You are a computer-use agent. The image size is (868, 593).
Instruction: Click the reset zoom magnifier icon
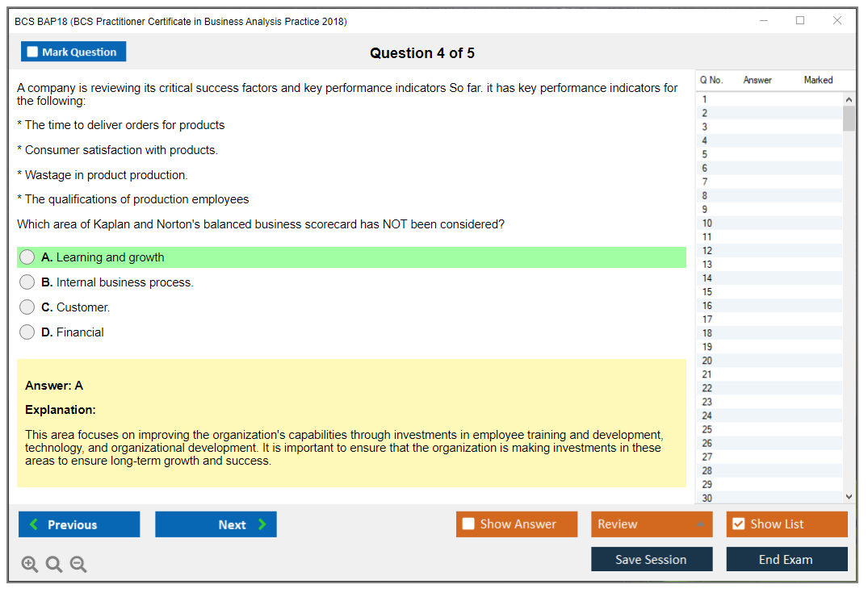(54, 565)
